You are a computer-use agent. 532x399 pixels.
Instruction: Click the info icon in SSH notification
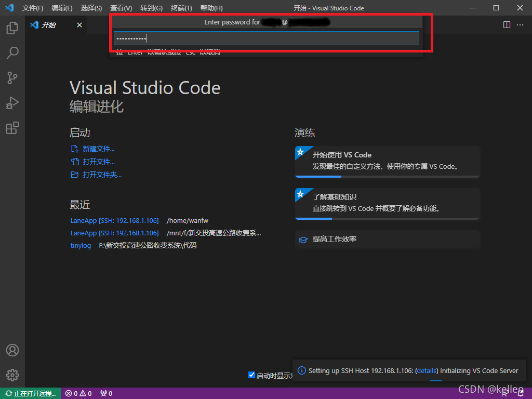(301, 370)
